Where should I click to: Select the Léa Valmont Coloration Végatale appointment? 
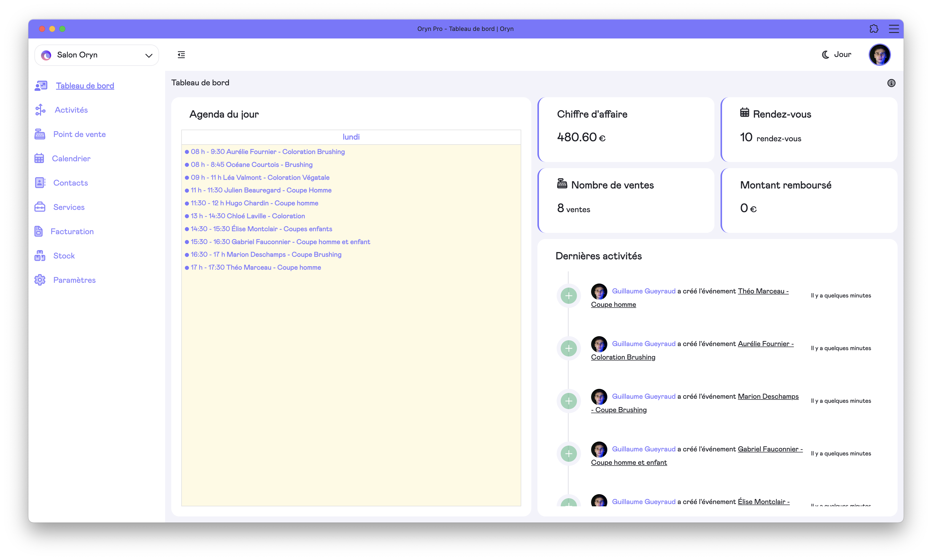point(260,177)
